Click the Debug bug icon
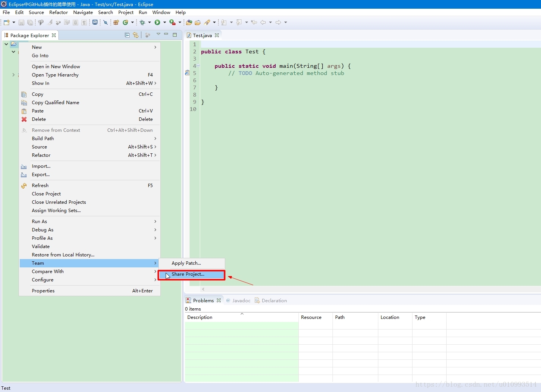This screenshot has width=541, height=392. pyautogui.click(x=142, y=22)
